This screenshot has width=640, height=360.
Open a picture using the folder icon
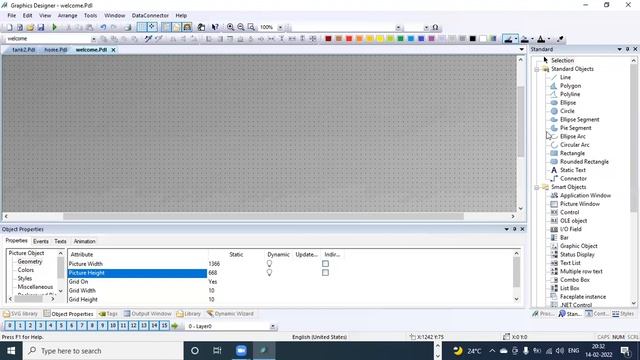pos(30,27)
